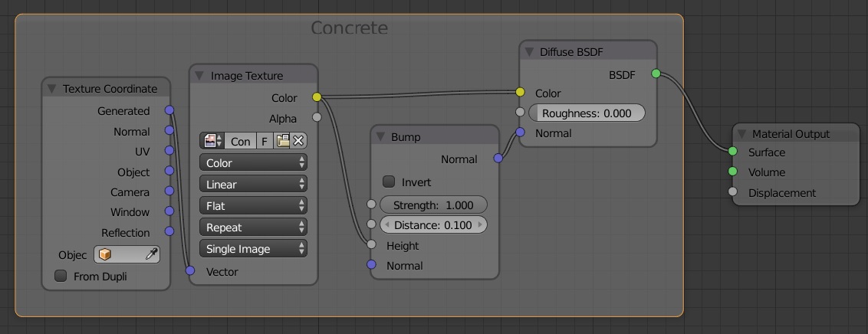Open the Linear interpolation dropdown
Screen dimensions: 868x334
point(253,185)
